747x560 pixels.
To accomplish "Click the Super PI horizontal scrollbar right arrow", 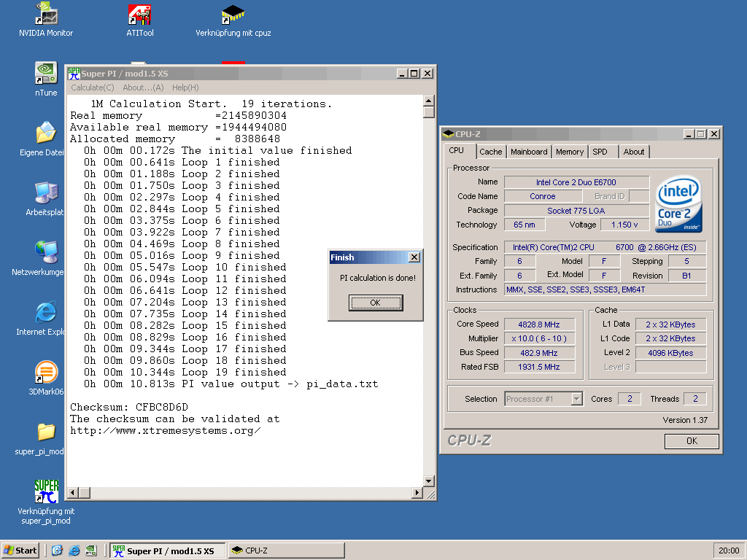I will coord(417,493).
